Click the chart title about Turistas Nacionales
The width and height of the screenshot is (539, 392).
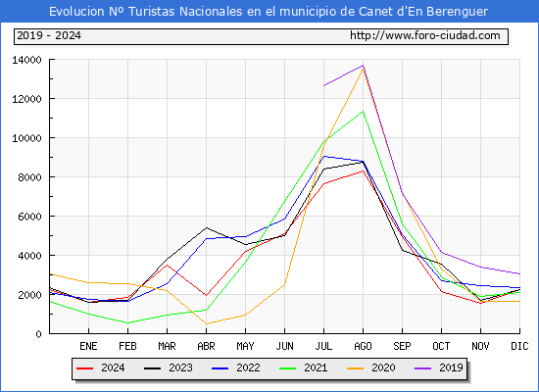(x=269, y=12)
